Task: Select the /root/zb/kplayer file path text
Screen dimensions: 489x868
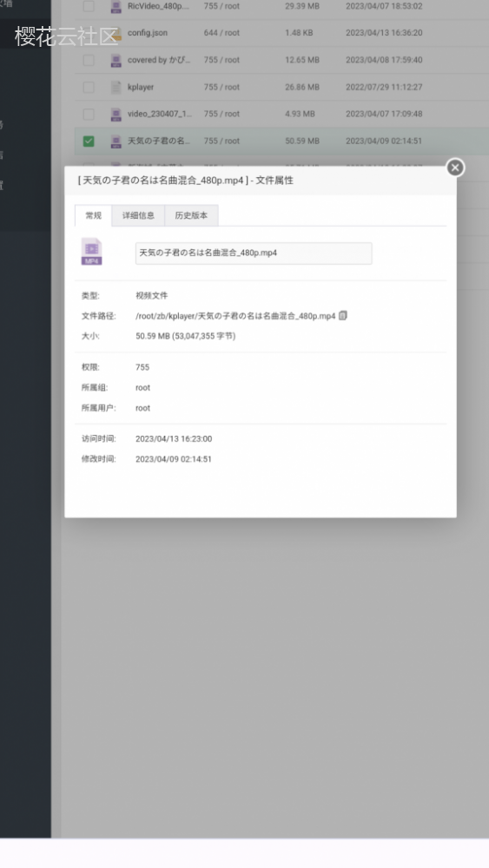Action: click(235, 316)
